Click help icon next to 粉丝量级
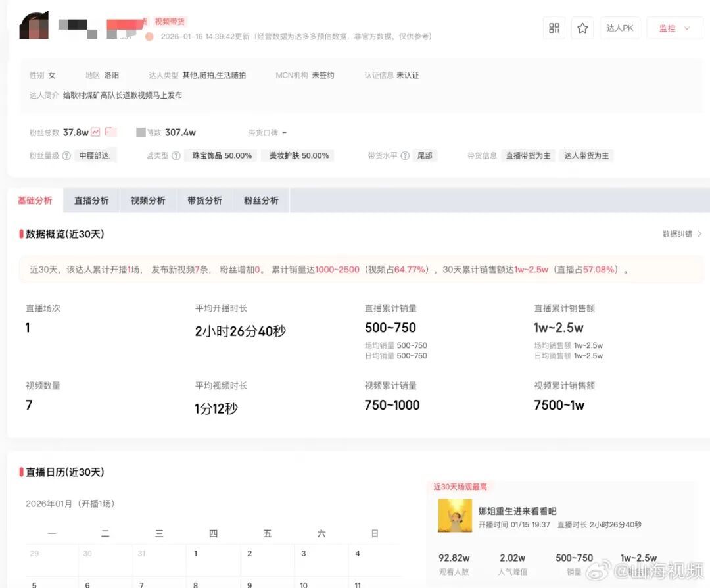 point(66,156)
